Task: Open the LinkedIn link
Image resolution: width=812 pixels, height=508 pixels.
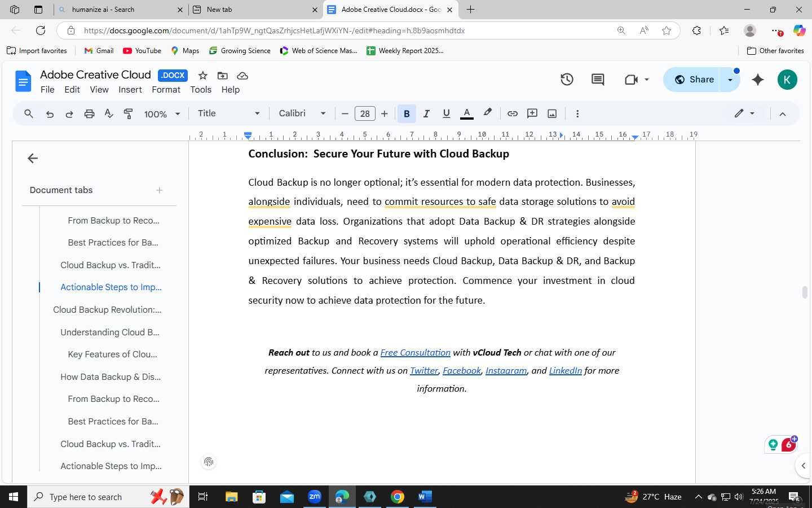Action: (x=566, y=371)
